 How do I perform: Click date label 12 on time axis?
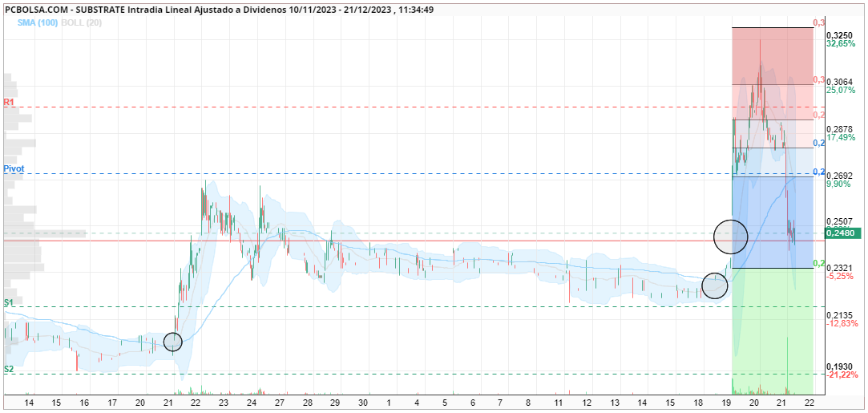tap(587, 403)
